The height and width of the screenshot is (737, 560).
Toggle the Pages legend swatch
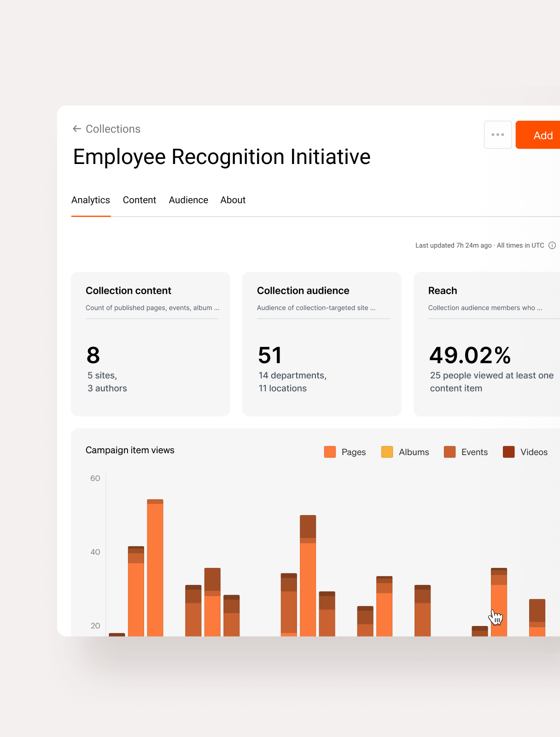(x=330, y=452)
